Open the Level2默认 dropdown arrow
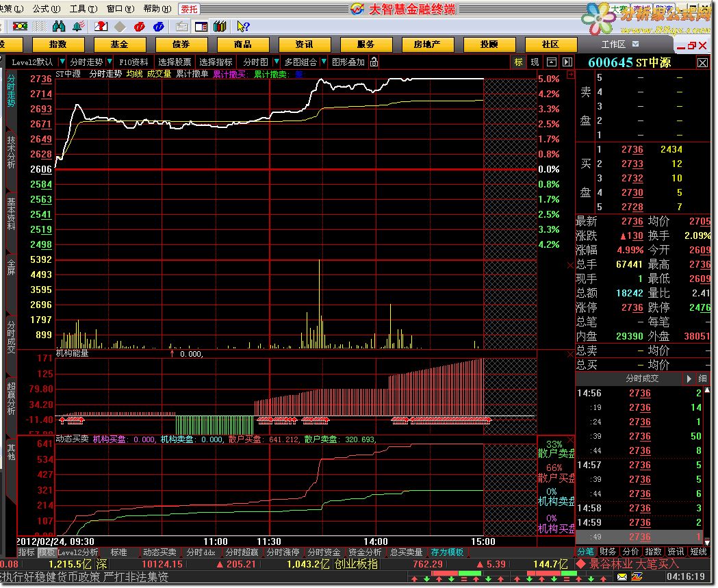The image size is (718, 588). 62,62
